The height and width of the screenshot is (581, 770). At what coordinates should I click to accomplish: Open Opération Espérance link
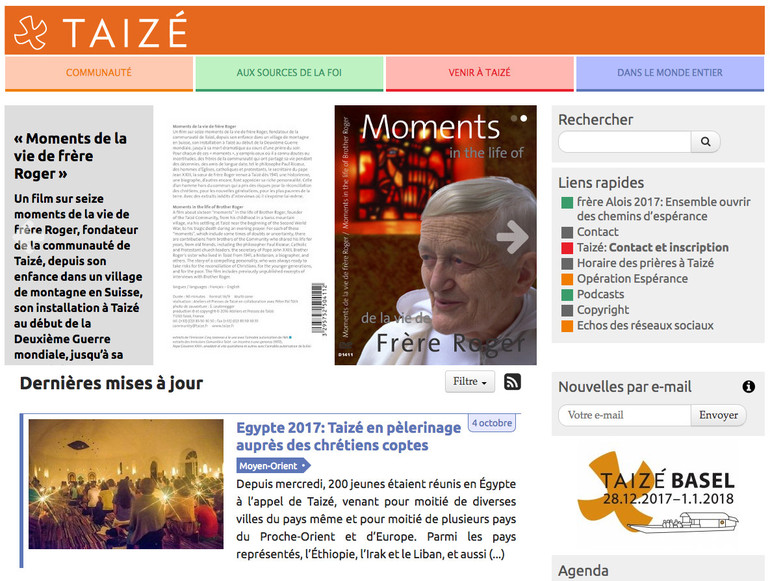pos(632,279)
